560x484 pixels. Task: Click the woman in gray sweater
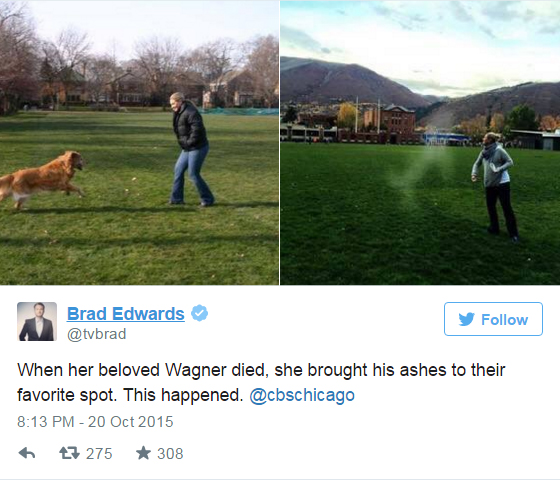[496, 187]
